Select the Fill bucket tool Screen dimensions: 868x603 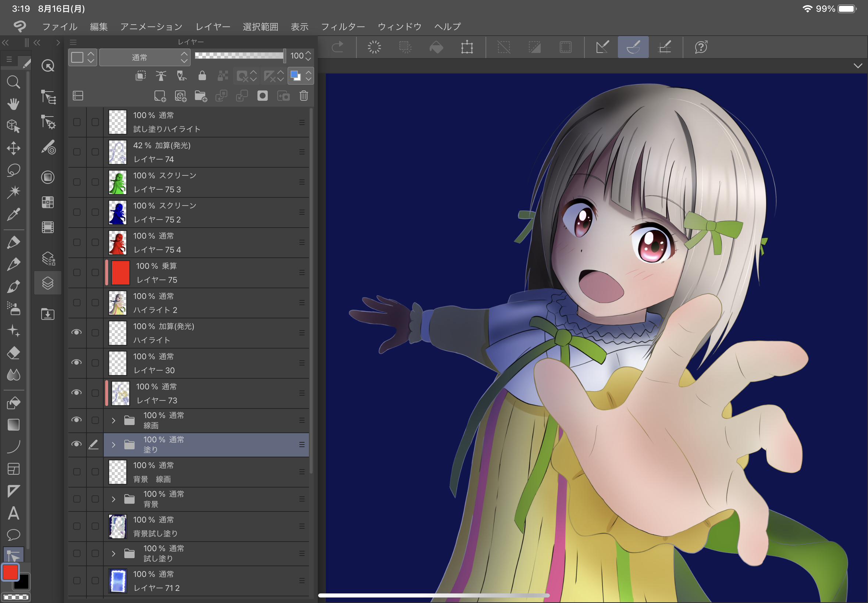click(x=14, y=403)
